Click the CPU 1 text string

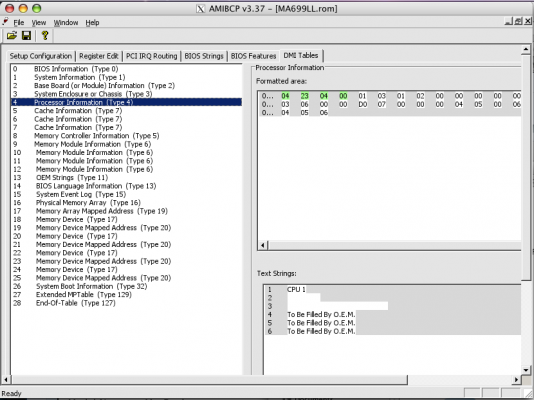[x=296, y=289]
